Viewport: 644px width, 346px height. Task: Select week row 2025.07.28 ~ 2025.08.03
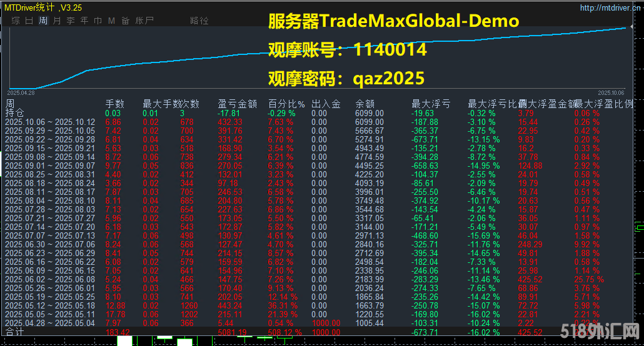point(50,209)
